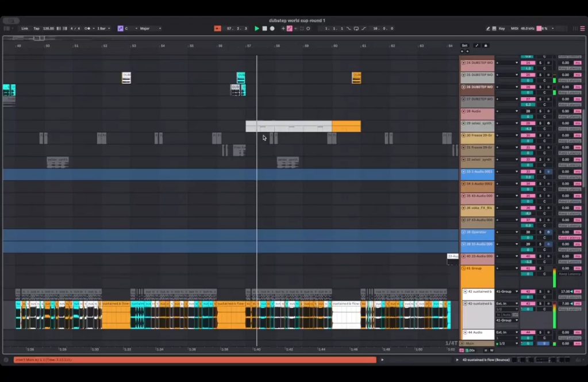Click the Capture MIDI icon
Image resolution: width=588 pixels, height=382 pixels.
click(302, 29)
